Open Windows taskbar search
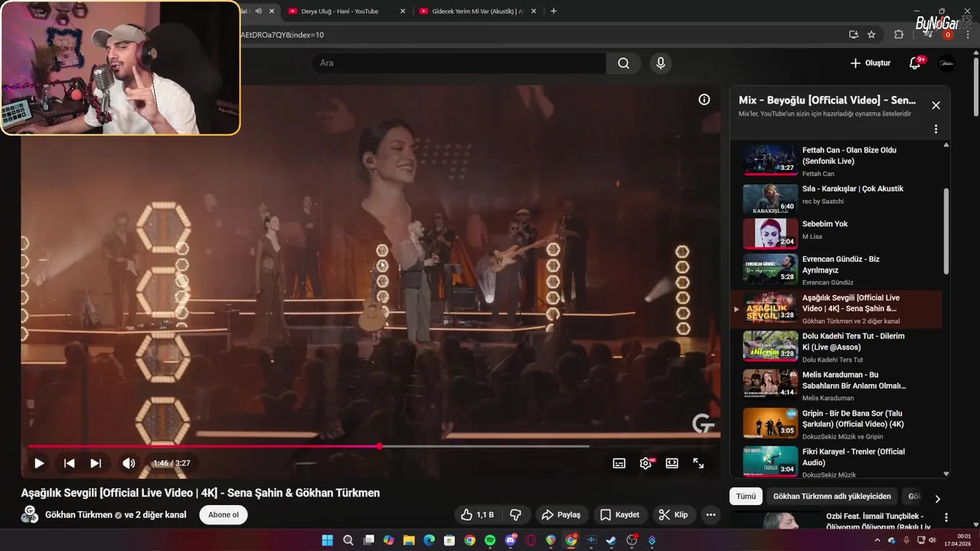This screenshot has height=551, width=980. (x=348, y=540)
